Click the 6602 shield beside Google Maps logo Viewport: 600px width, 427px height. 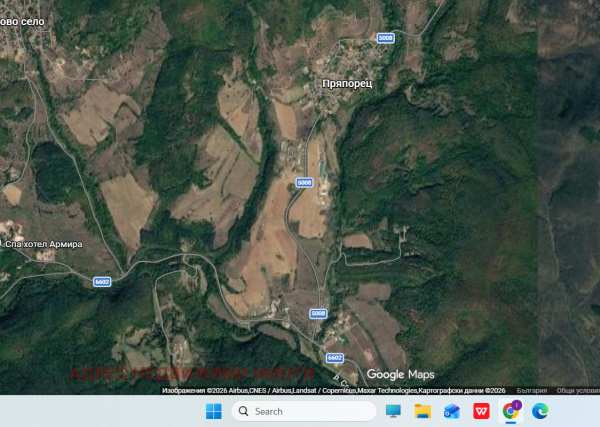pos(334,358)
